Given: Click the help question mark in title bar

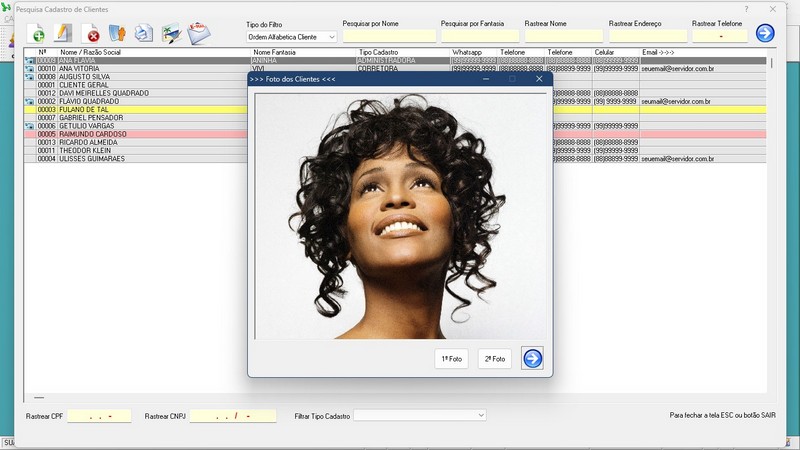Looking at the screenshot, I should point(746,9).
